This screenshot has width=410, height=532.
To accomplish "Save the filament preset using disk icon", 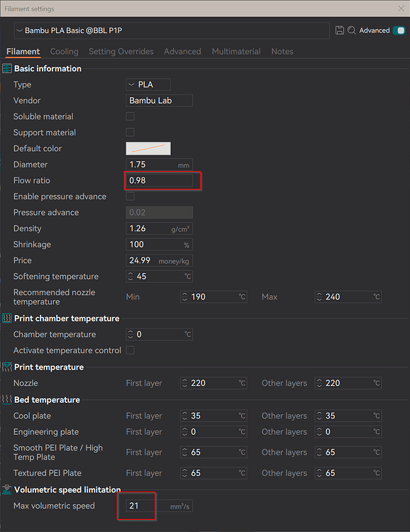I will click(x=339, y=31).
